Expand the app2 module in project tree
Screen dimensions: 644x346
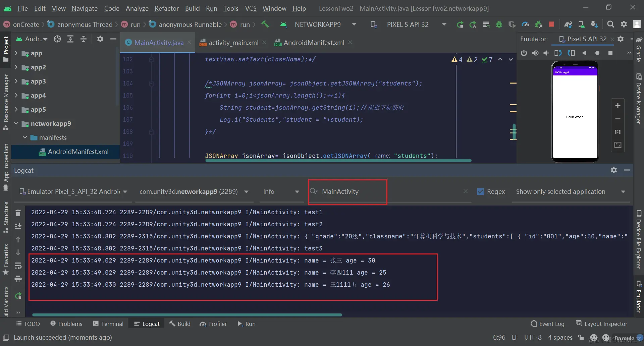pyautogui.click(x=16, y=67)
